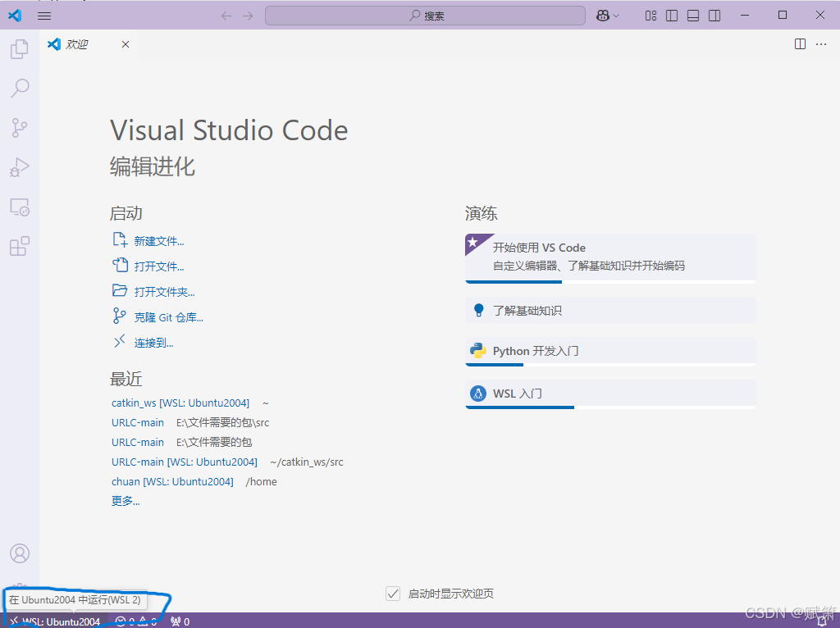This screenshot has height=628, width=840.
Task: Open the Search view in activity bar
Action: (x=19, y=88)
